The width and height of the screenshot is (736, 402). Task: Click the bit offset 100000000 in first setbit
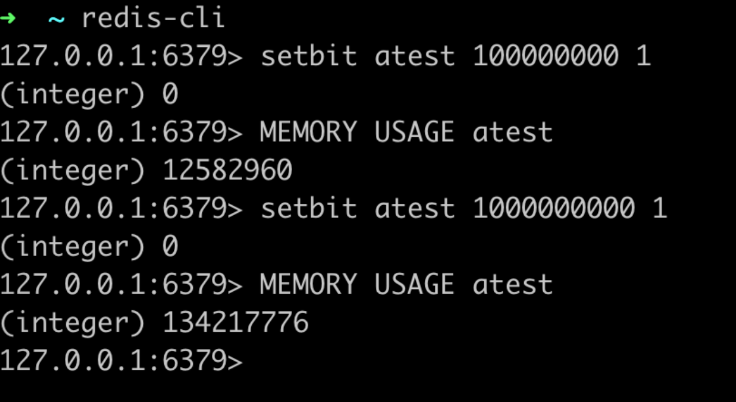[x=545, y=56]
